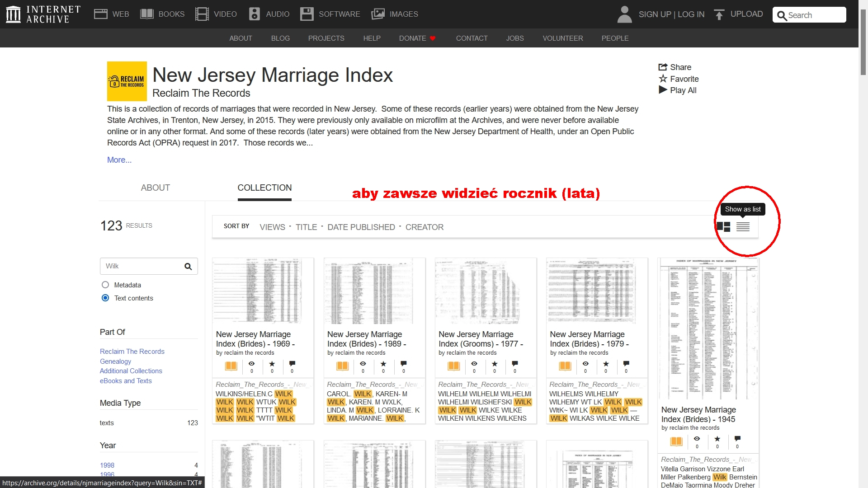Click the Favorite star icon
The image size is (868, 488).
pyautogui.click(x=663, y=79)
